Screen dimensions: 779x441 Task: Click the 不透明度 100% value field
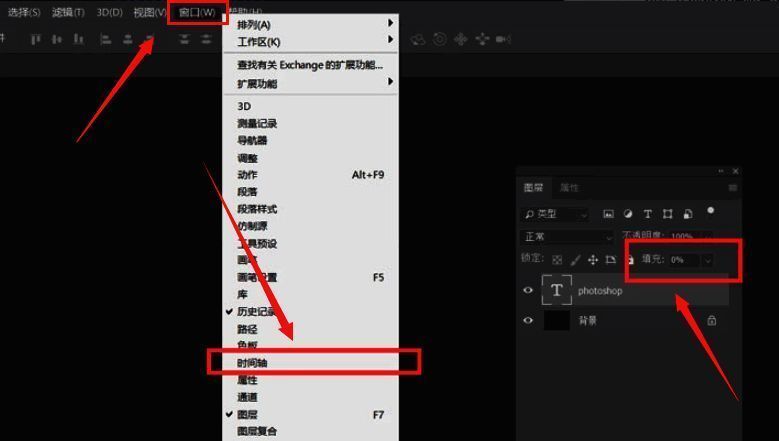tap(683, 236)
